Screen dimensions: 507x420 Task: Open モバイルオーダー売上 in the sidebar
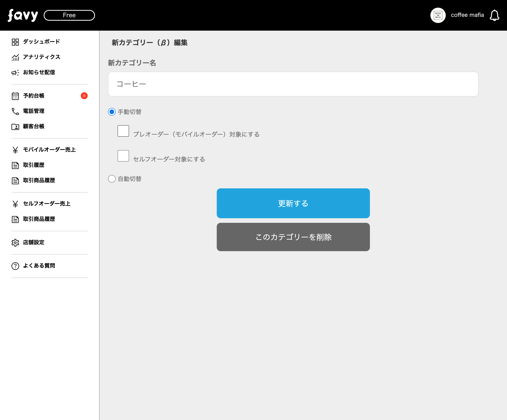tap(49, 150)
